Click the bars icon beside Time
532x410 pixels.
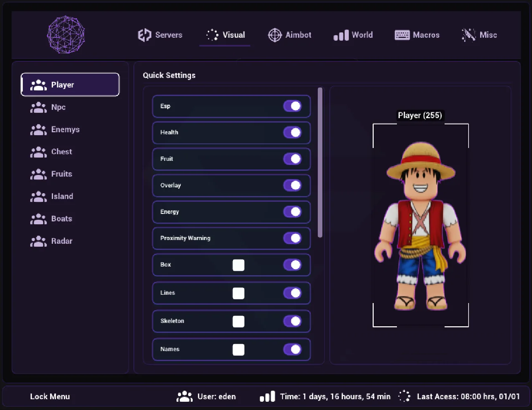click(267, 396)
